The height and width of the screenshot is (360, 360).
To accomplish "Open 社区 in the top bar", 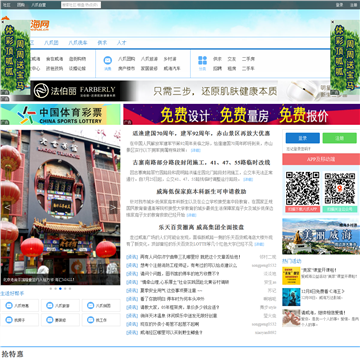I will [x=6, y=5].
